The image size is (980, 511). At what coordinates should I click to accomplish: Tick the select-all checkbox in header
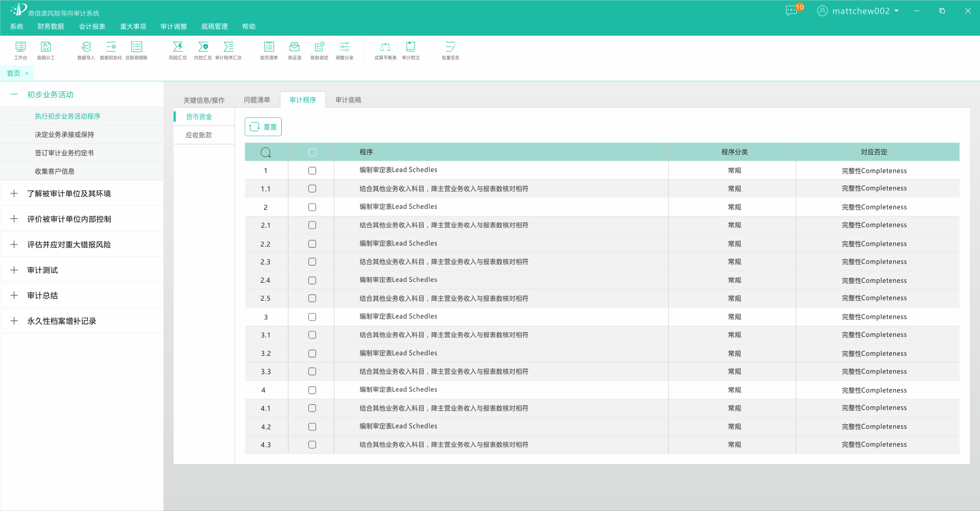[x=312, y=152]
